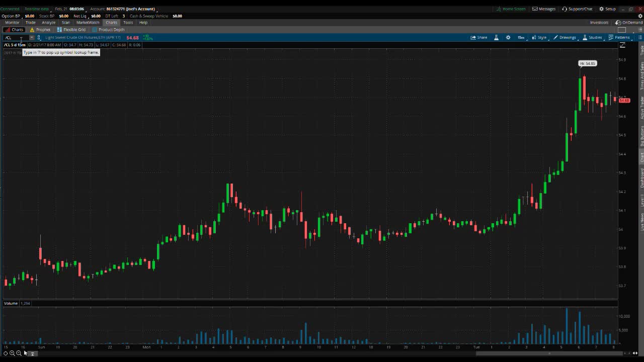Open the Trade right sidebar panel

(x=641, y=50)
